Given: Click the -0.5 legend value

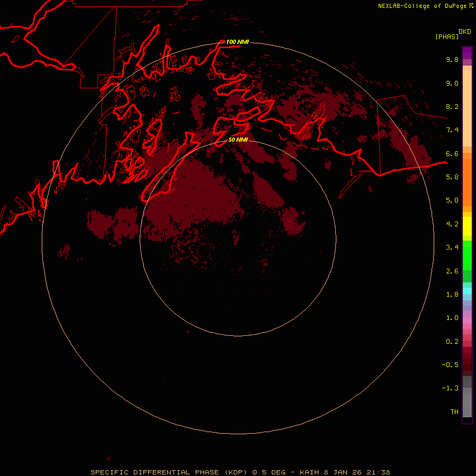Looking at the screenshot, I should [x=450, y=364].
